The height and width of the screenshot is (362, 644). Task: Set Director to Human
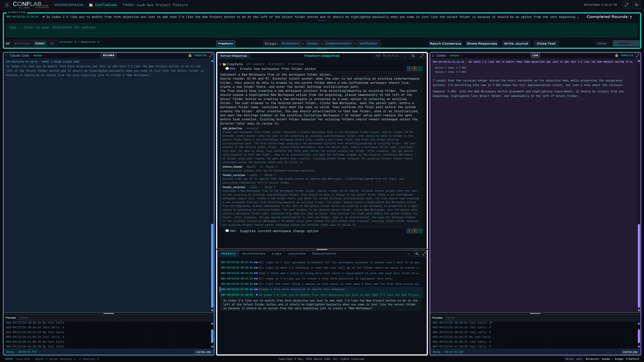(x=40, y=43)
